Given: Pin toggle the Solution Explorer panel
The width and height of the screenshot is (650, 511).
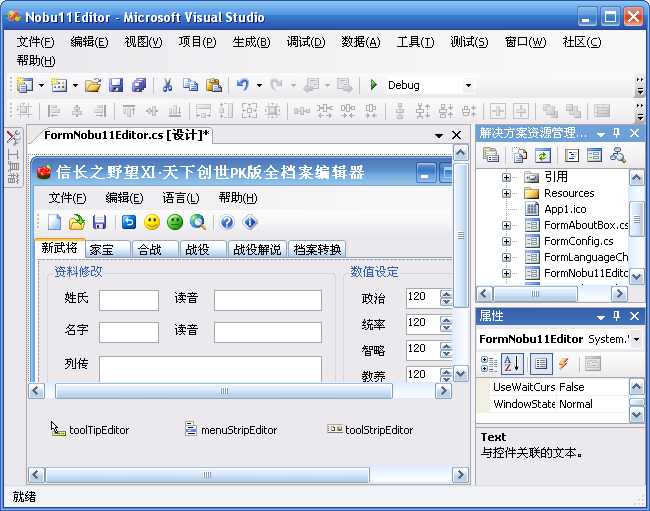Looking at the screenshot, I should 616,133.
